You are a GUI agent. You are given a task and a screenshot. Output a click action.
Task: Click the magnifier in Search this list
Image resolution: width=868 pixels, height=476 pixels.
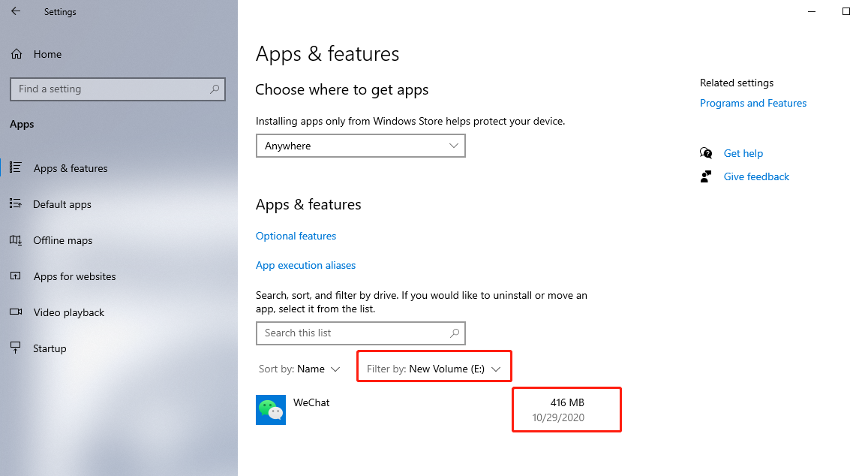[455, 333]
